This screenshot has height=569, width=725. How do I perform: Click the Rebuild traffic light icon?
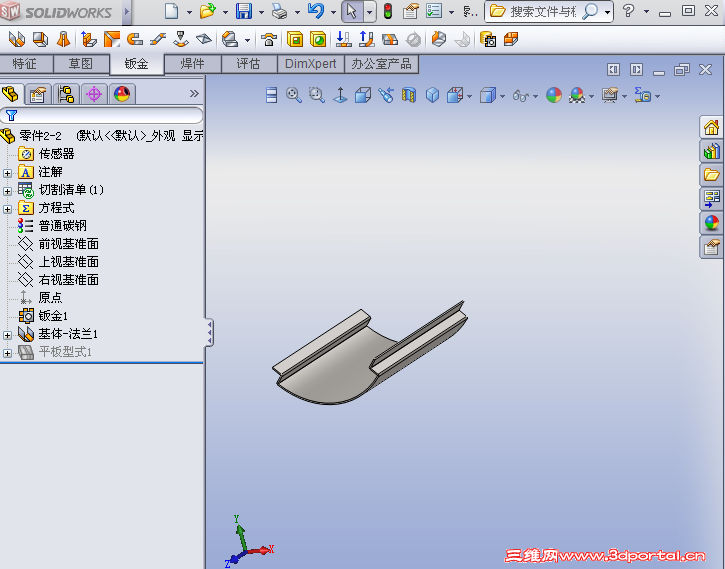click(x=388, y=11)
